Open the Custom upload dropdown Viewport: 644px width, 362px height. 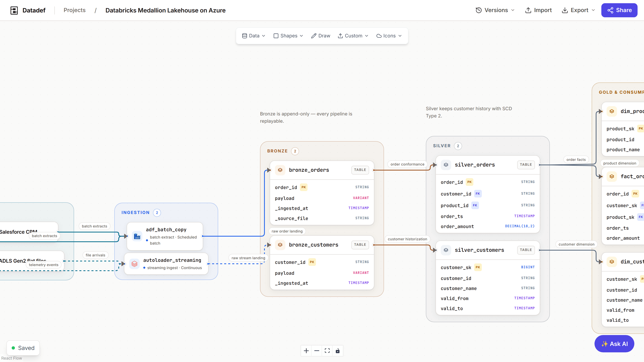pos(353,36)
